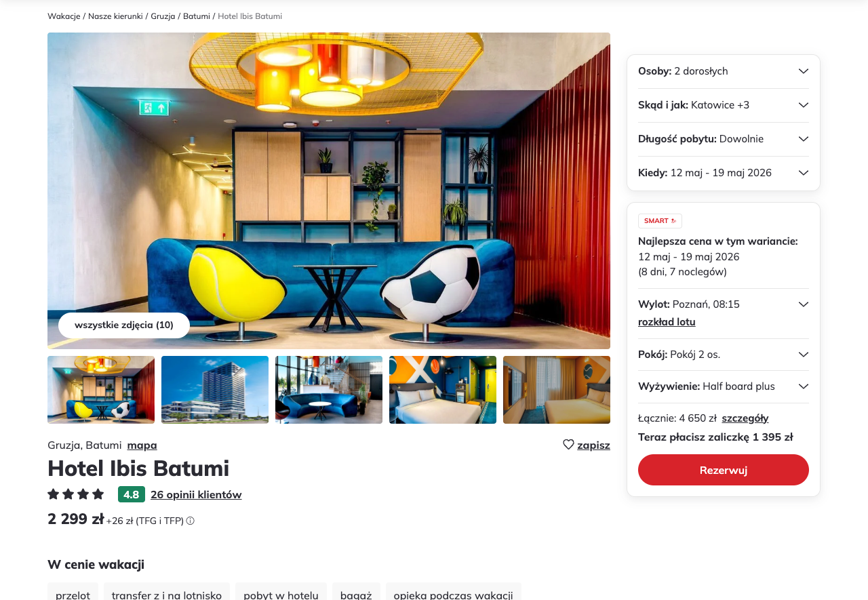The height and width of the screenshot is (600, 868).
Task: Click the red Rezerwuj button
Action: pyautogui.click(x=724, y=470)
